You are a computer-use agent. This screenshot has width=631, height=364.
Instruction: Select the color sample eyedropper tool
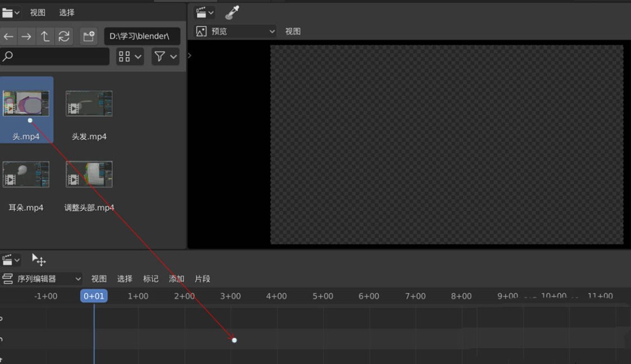[231, 12]
